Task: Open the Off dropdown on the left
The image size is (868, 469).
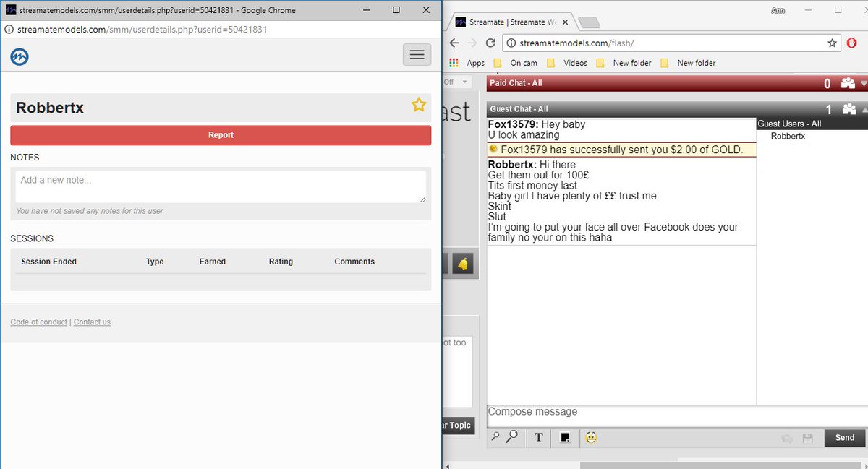Action: pos(456,82)
